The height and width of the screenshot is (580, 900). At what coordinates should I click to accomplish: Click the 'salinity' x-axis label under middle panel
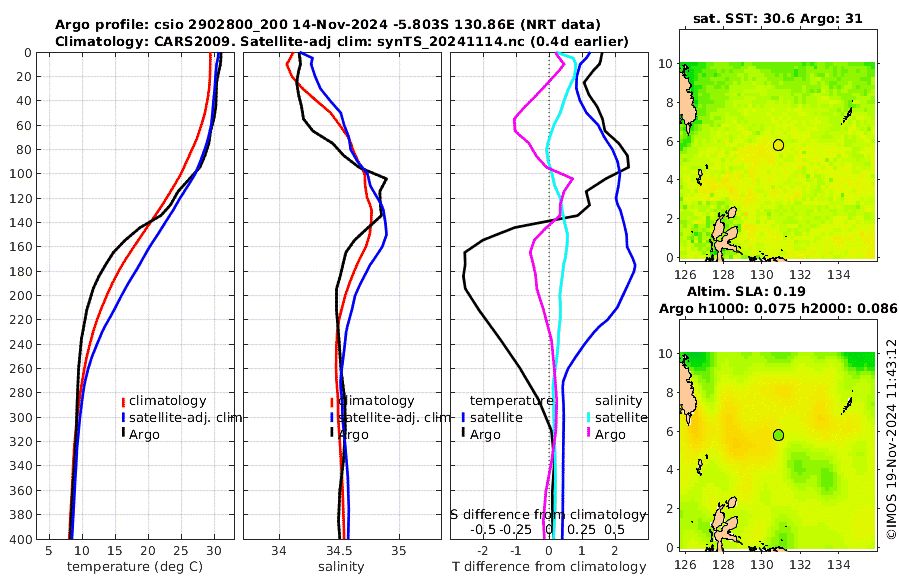[x=341, y=567]
